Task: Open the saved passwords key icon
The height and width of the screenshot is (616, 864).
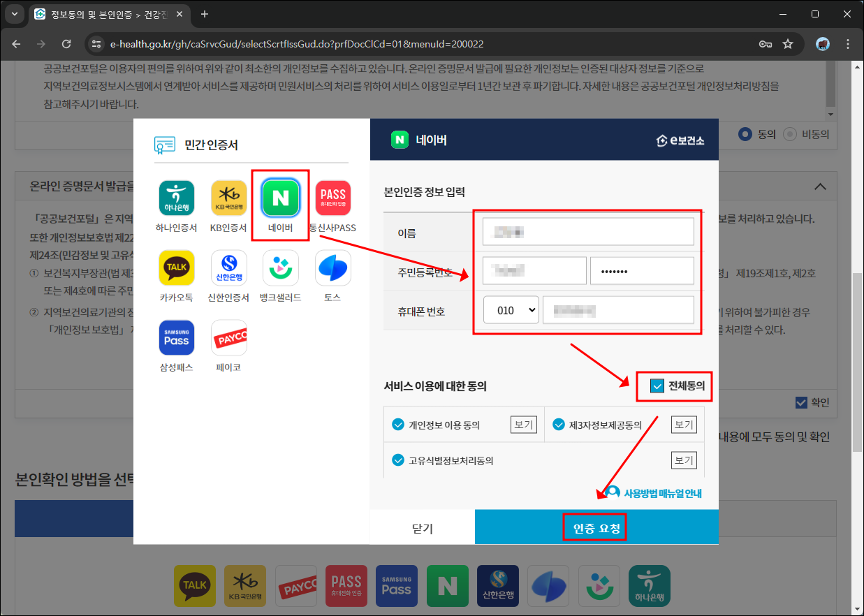Action: click(766, 44)
